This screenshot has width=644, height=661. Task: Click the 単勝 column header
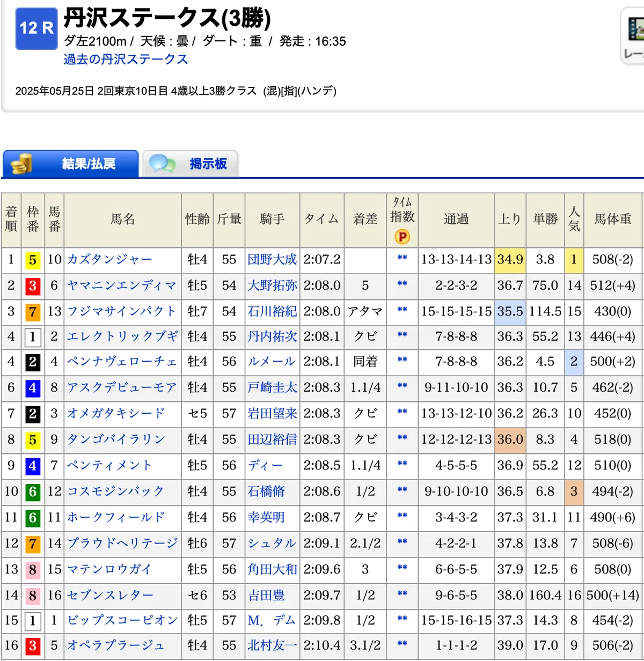pos(545,219)
